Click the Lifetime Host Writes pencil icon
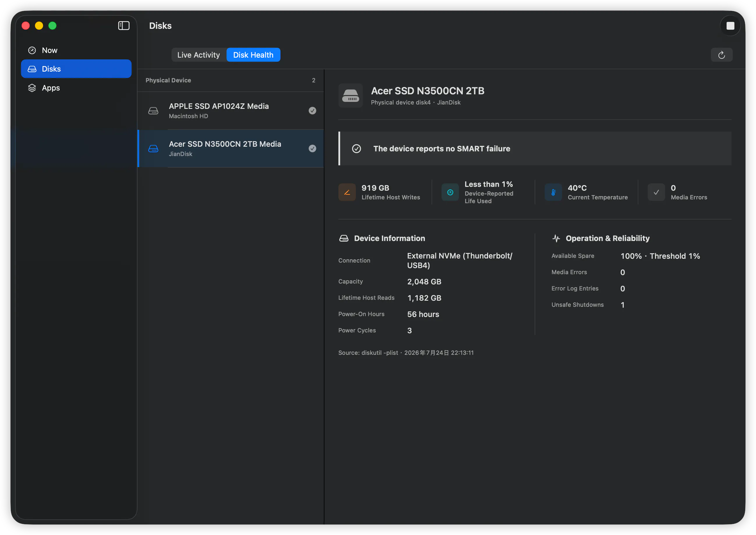This screenshot has height=535, width=756. (347, 192)
